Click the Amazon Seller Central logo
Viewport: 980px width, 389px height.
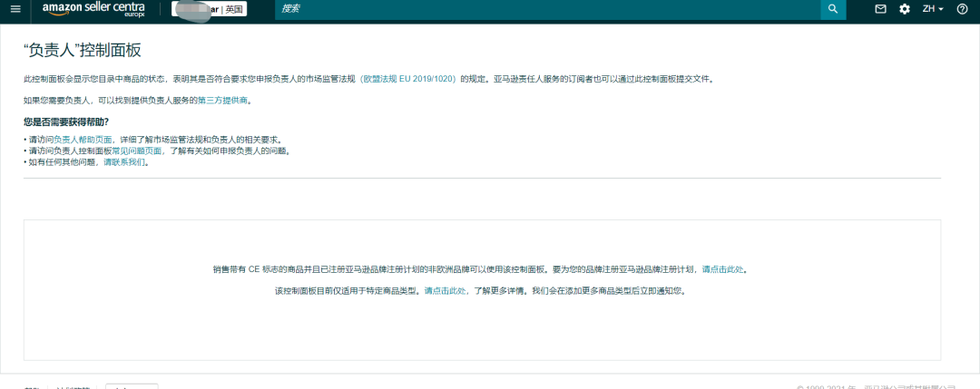coord(93,9)
